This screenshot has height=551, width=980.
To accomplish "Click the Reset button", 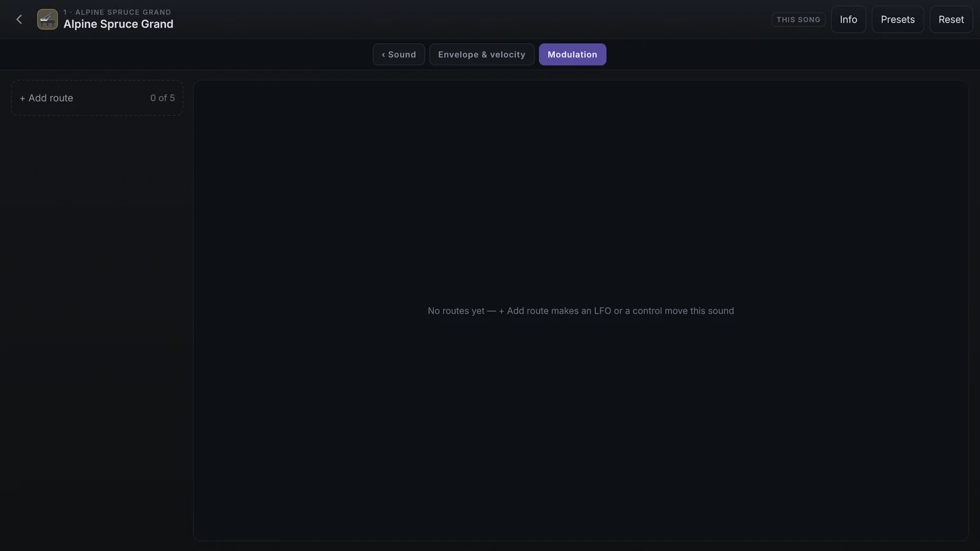I will point(951,20).
